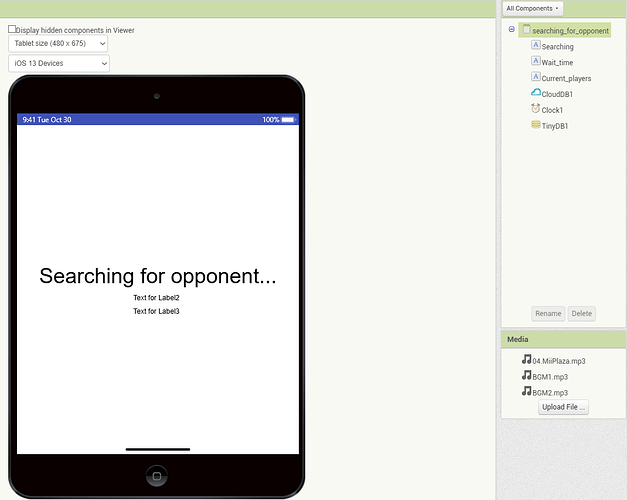Select the Clock1 alarm clock icon
The height and width of the screenshot is (500, 627).
pyautogui.click(x=535, y=109)
